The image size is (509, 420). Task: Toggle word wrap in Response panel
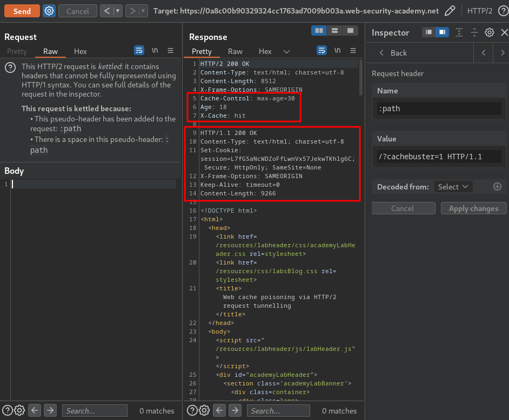[322, 51]
